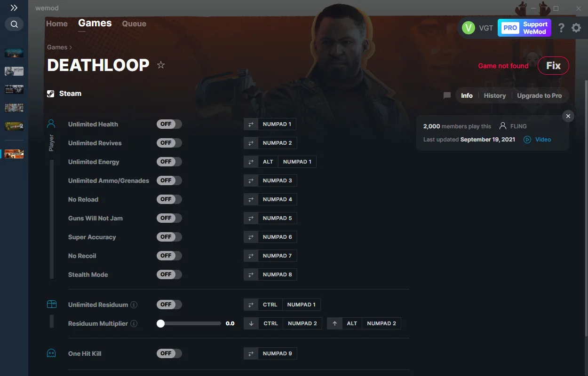
Task: Swap hotkey icon for Super Accuracy
Action: pos(251,237)
